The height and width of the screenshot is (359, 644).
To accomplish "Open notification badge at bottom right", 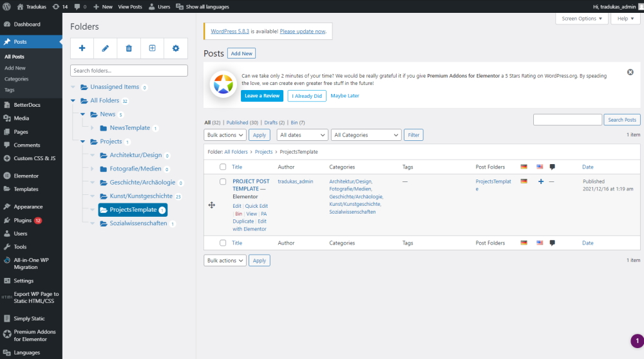I will [x=637, y=341].
